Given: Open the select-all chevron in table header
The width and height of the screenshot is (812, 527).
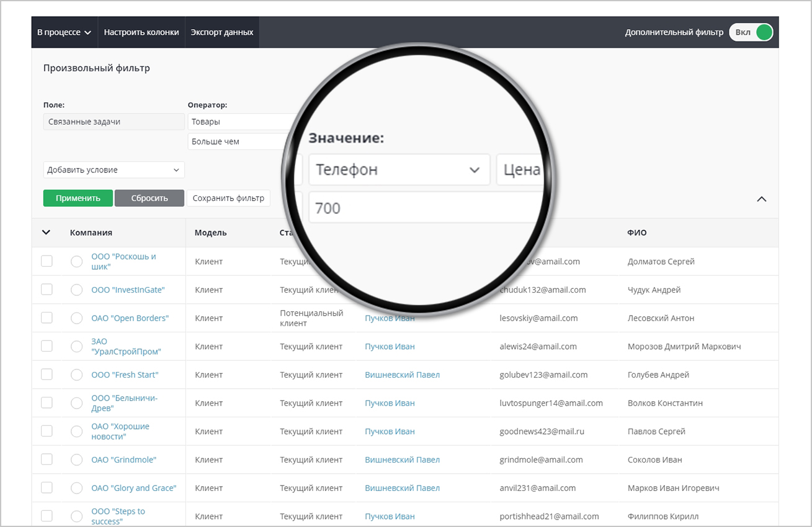Looking at the screenshot, I should click(x=46, y=232).
